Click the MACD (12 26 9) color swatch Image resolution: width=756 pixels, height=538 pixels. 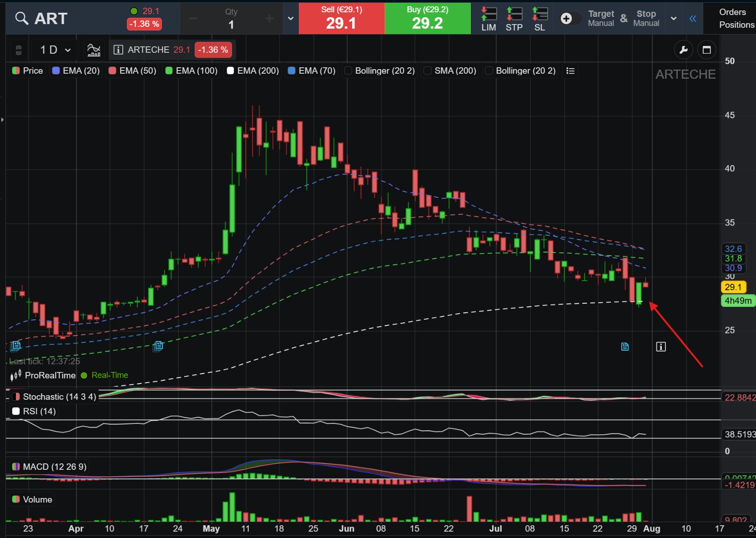[16, 467]
